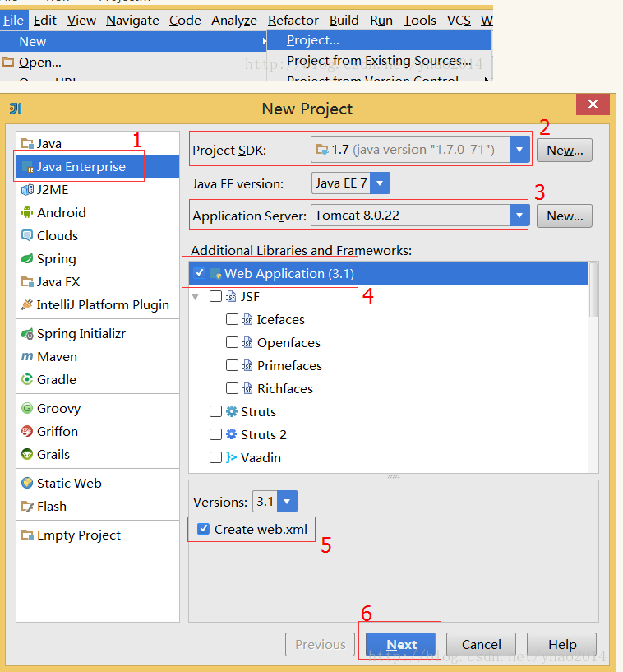Select the Empty Project icon
Image resolution: width=623 pixels, height=672 pixels.
coord(27,535)
